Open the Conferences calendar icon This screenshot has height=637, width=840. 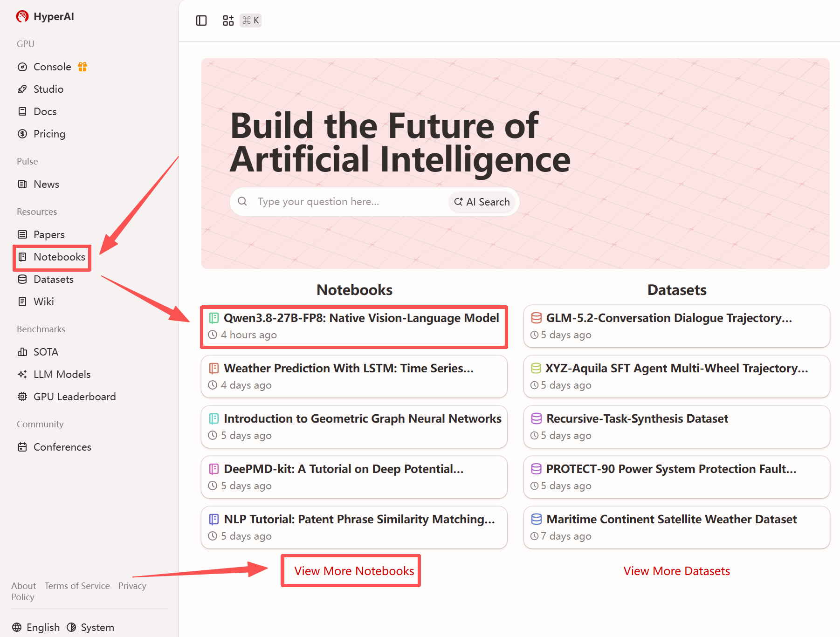tap(22, 447)
